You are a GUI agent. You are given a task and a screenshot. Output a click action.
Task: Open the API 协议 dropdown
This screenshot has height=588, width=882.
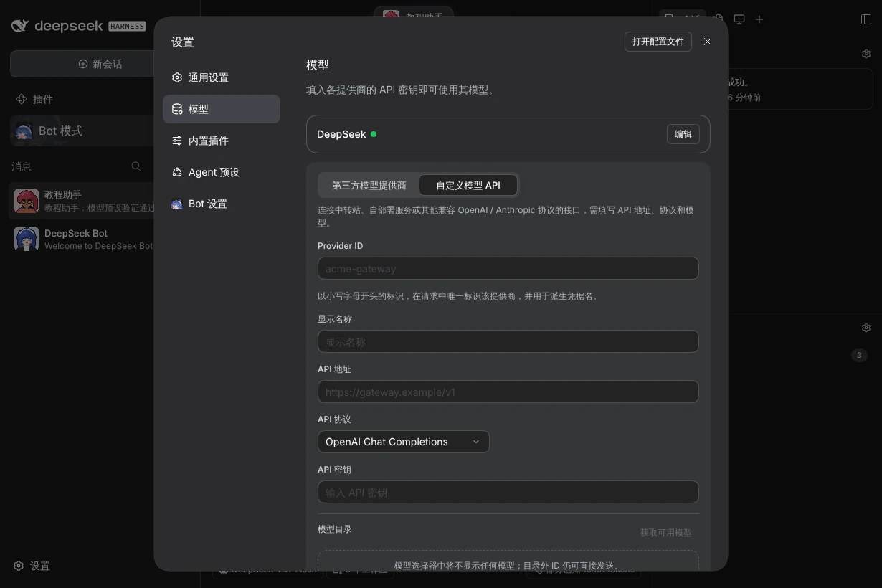click(x=404, y=442)
